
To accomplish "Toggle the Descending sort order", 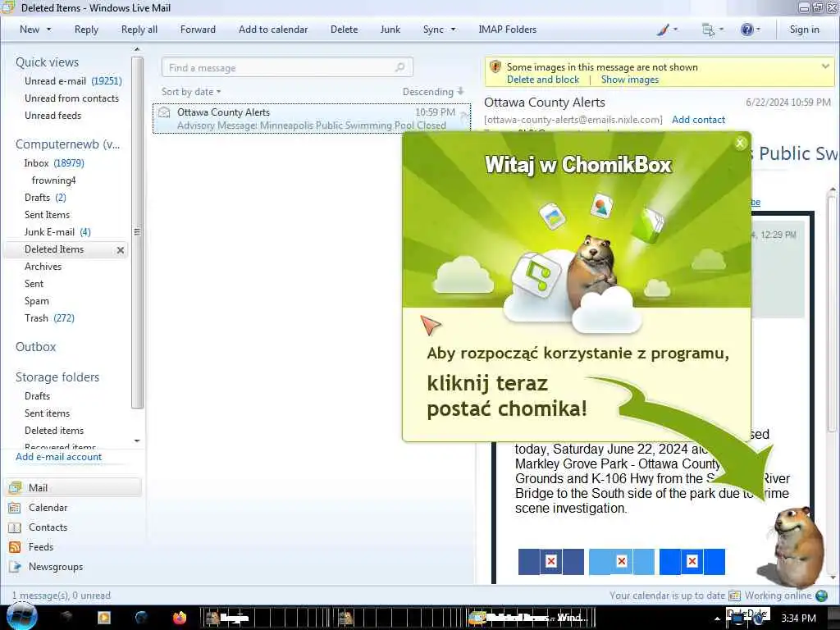I will pyautogui.click(x=433, y=92).
